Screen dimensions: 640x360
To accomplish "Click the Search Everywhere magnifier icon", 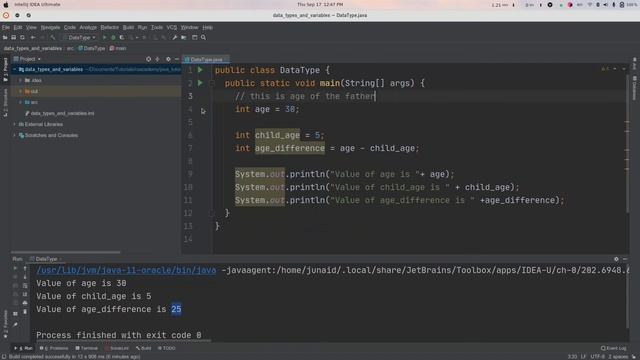I will [203, 38].
